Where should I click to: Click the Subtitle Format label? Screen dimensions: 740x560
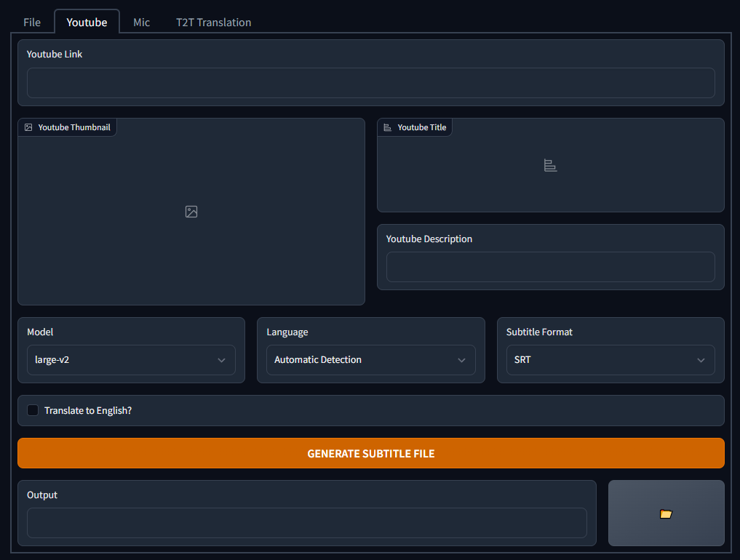point(539,332)
